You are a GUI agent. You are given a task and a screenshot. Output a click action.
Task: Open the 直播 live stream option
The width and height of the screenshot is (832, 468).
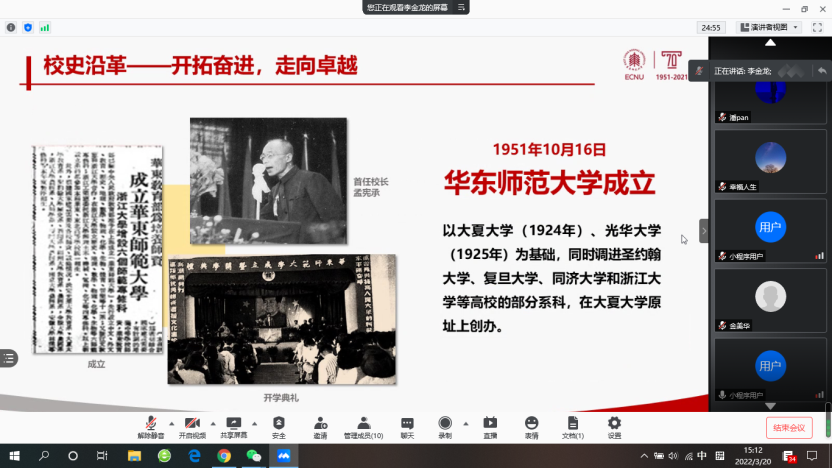(490, 427)
